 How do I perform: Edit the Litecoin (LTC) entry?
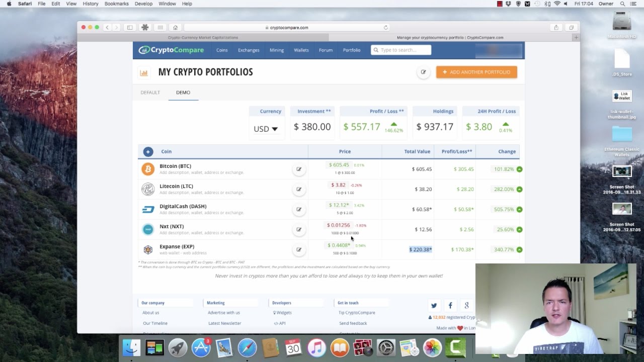(x=299, y=189)
